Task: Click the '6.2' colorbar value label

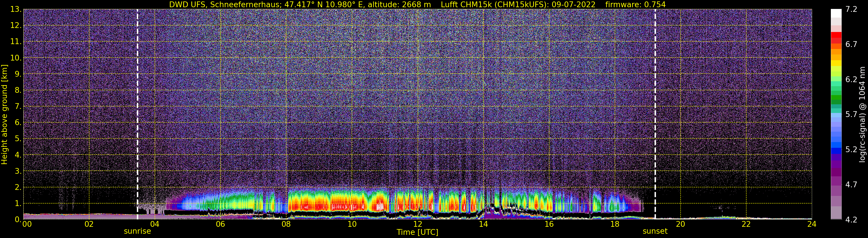Action: (851, 80)
